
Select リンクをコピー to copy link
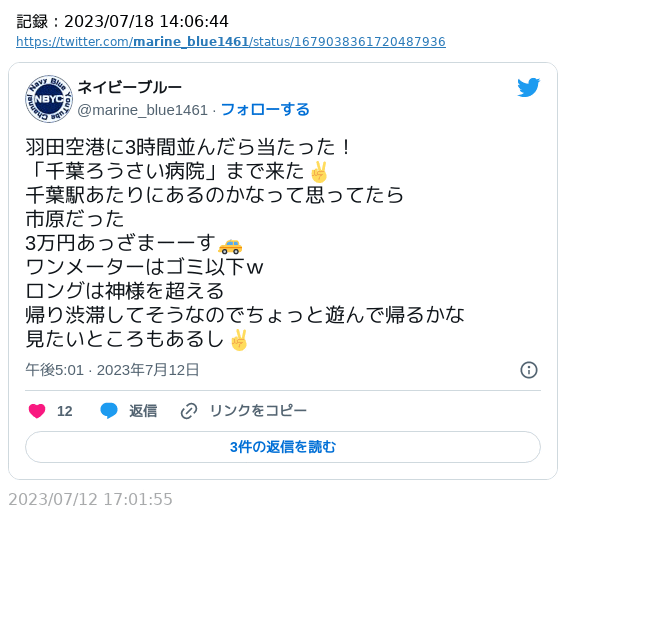point(258,410)
